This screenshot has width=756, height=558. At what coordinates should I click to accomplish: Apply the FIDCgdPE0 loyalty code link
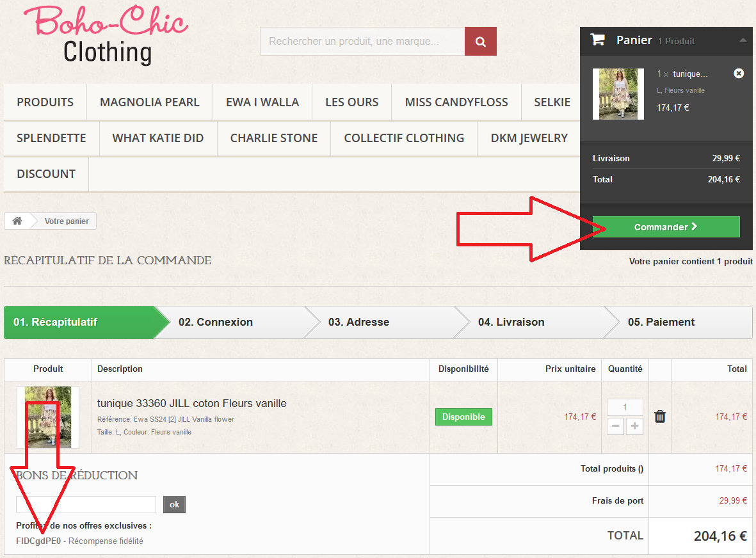pyautogui.click(x=38, y=541)
